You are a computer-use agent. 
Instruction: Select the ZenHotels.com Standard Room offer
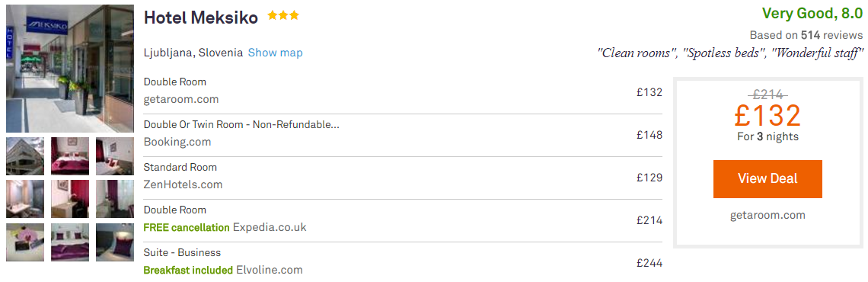(x=403, y=178)
